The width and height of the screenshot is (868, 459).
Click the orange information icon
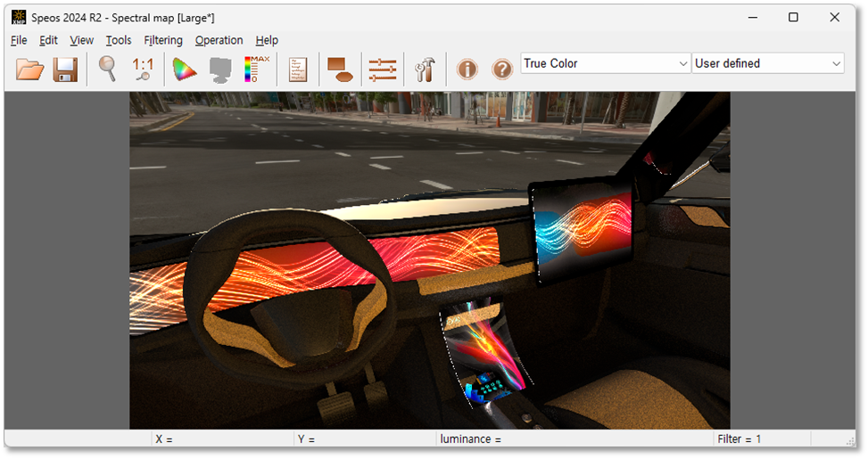coord(467,70)
